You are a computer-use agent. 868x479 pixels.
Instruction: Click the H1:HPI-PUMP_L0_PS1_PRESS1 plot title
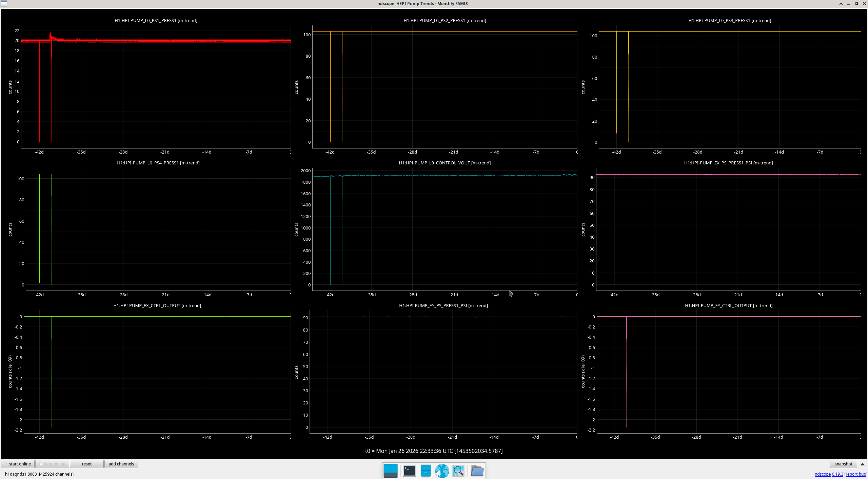[156, 20]
